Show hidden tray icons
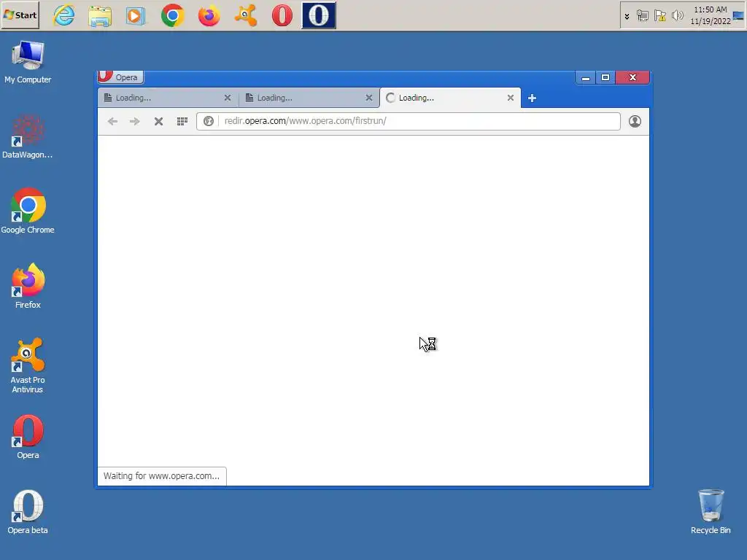 627,16
